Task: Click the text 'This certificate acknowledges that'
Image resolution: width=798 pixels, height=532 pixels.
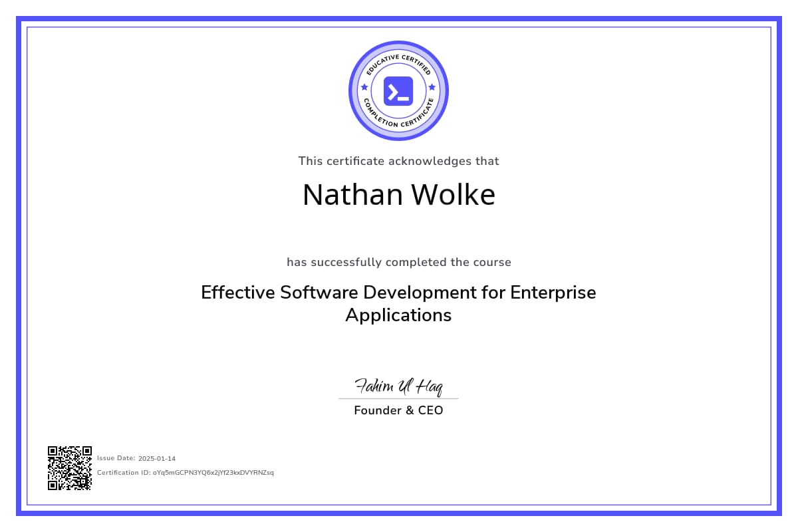Action: point(398,161)
